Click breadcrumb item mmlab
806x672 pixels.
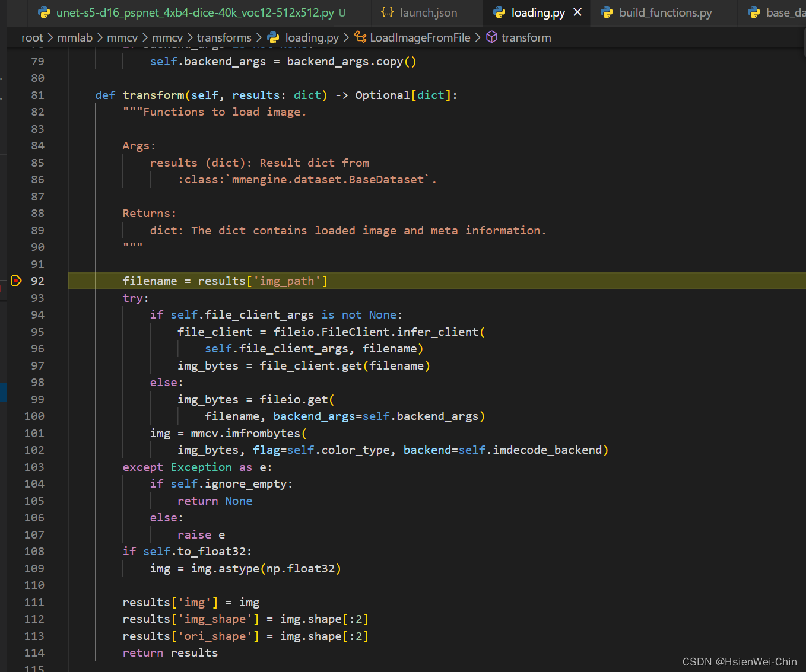[x=75, y=37]
